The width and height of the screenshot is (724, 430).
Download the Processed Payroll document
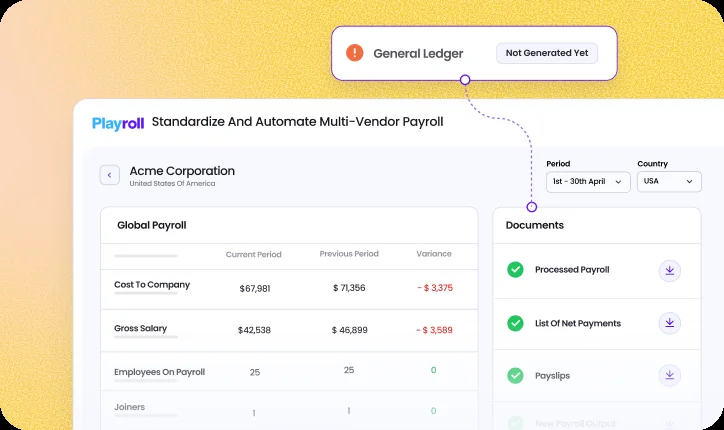pos(670,271)
